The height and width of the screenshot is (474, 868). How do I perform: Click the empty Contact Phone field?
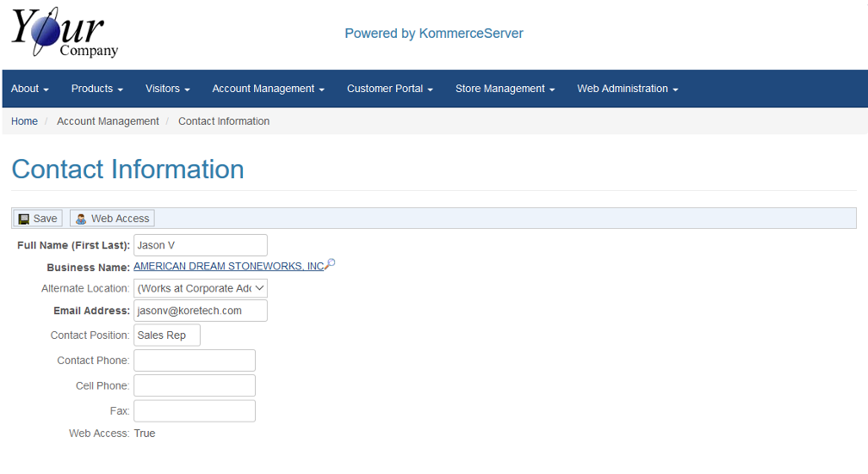coord(195,360)
